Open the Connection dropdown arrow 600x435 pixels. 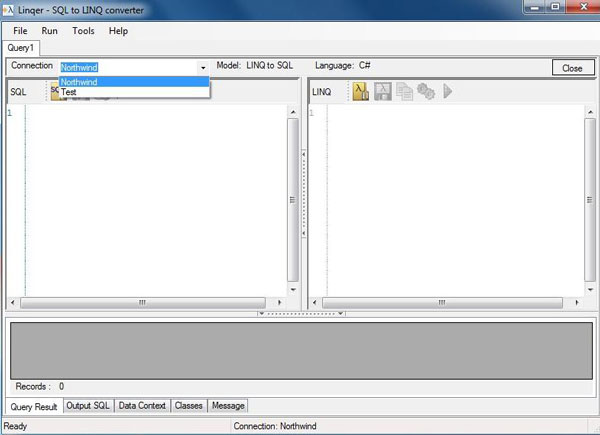pyautogui.click(x=203, y=67)
